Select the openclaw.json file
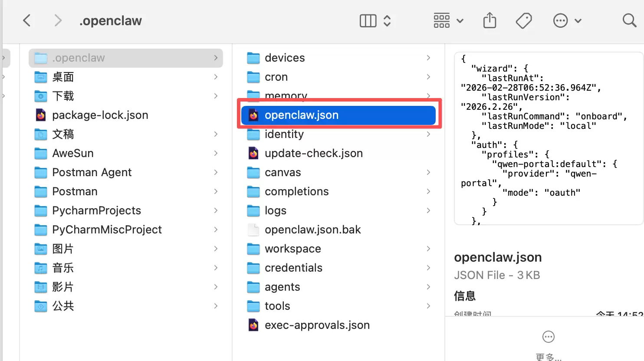Viewport: 644px width, 361px height. pyautogui.click(x=301, y=115)
